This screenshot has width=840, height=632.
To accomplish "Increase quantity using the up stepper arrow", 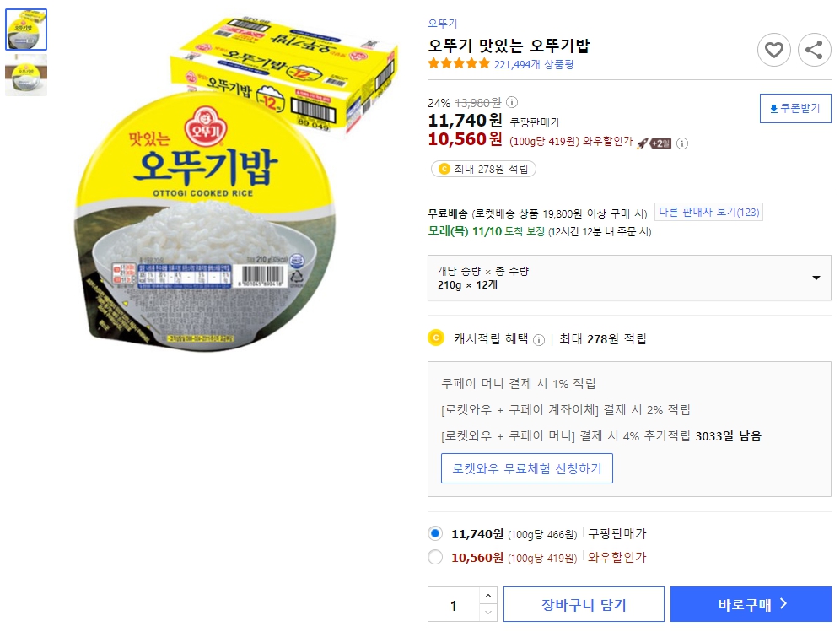I will [x=487, y=597].
